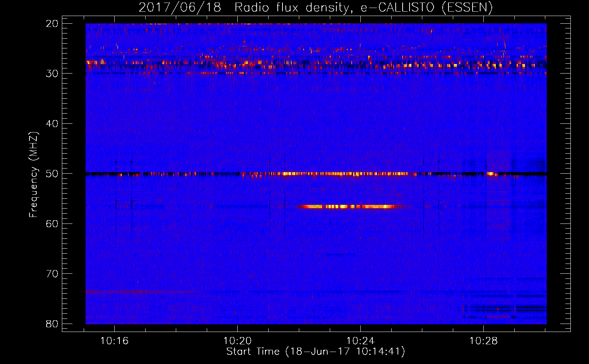Image resolution: width=589 pixels, height=364 pixels.
Task: Click the 20 frequency tick label
Action: [52, 24]
